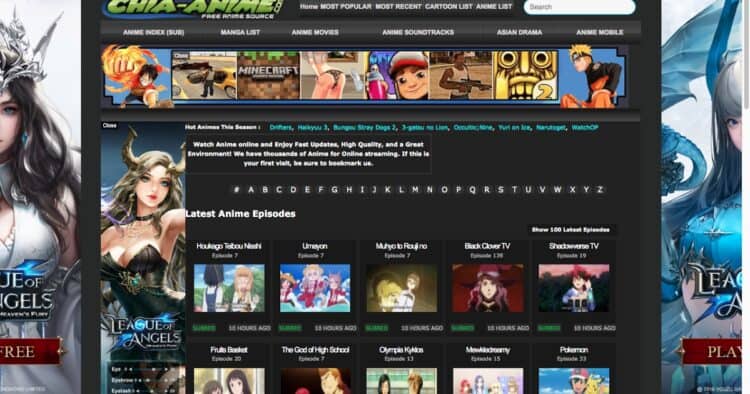This screenshot has width=750, height=394.
Task: Open the Black Clover TV episode thumbnail
Action: coord(487,288)
